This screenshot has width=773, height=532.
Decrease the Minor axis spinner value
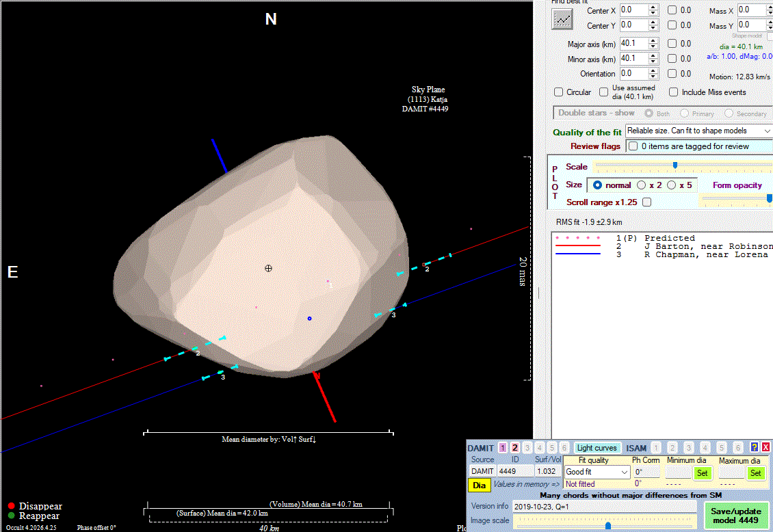coord(653,62)
